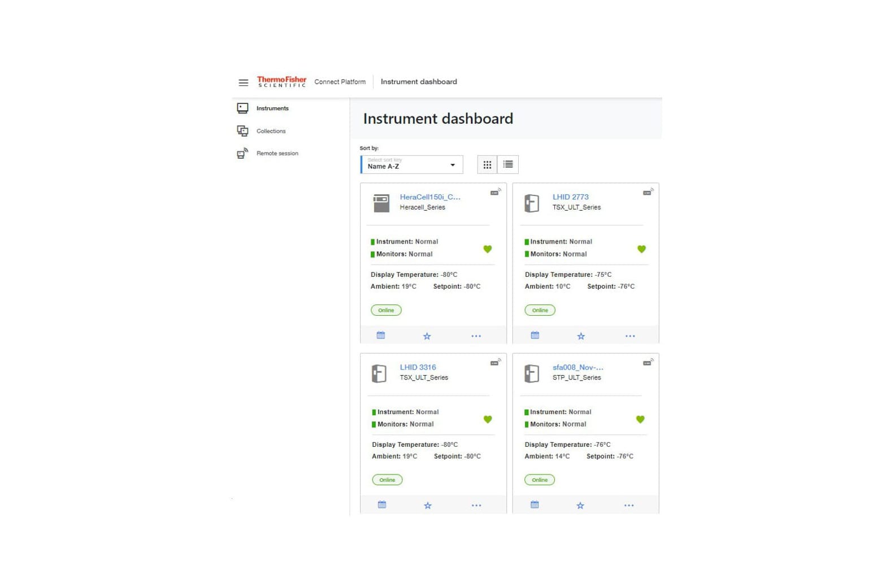This screenshot has height=588, width=894.
Task: Open more options on LHID 2773 card
Action: click(x=630, y=336)
